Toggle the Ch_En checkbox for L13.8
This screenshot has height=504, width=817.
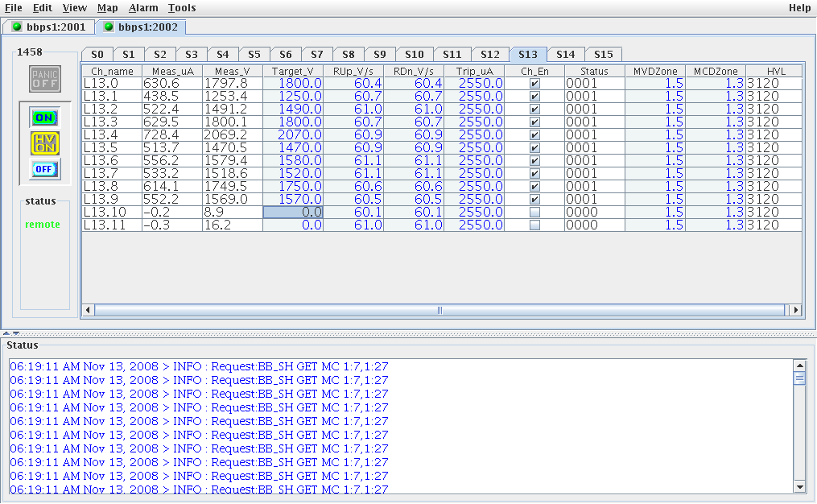(534, 187)
